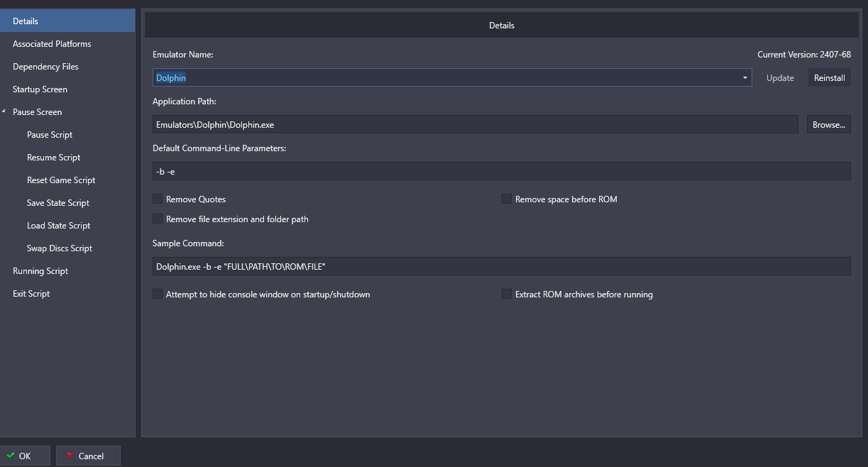Click the Application Path text field

click(476, 124)
